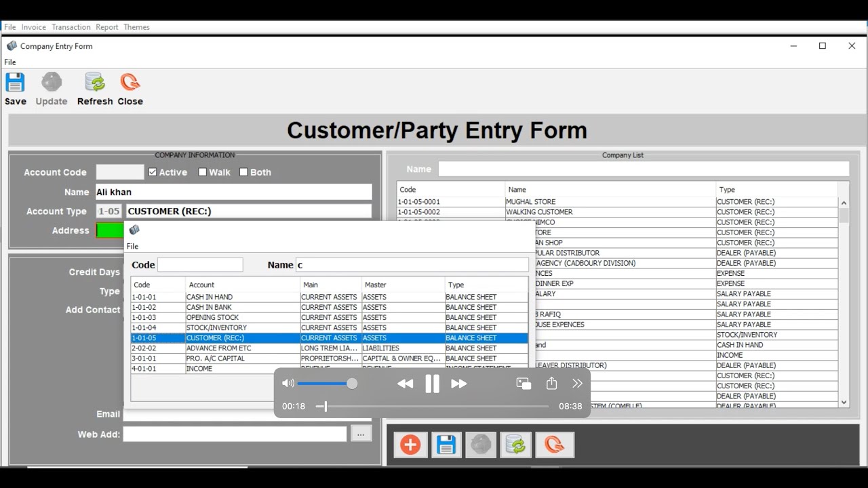
Task: Select the ADVANCE FROM ETC row
Action: point(329,348)
